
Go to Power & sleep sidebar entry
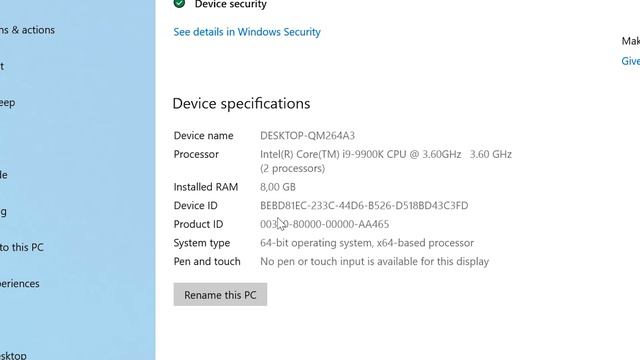[x=8, y=102]
